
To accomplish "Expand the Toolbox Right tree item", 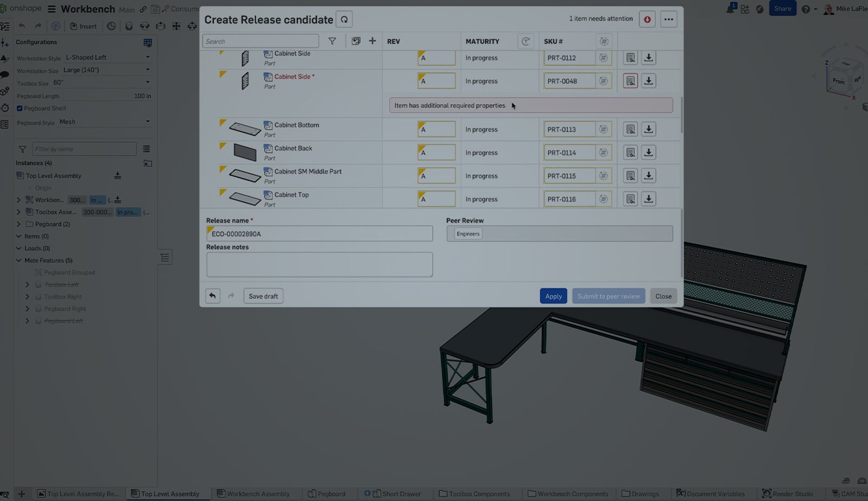I will (28, 296).
